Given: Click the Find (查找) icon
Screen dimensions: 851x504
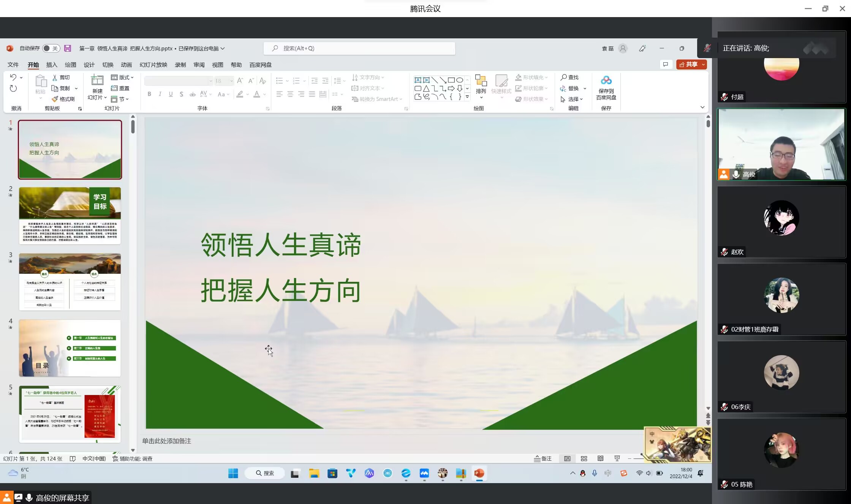Looking at the screenshot, I should click(564, 77).
